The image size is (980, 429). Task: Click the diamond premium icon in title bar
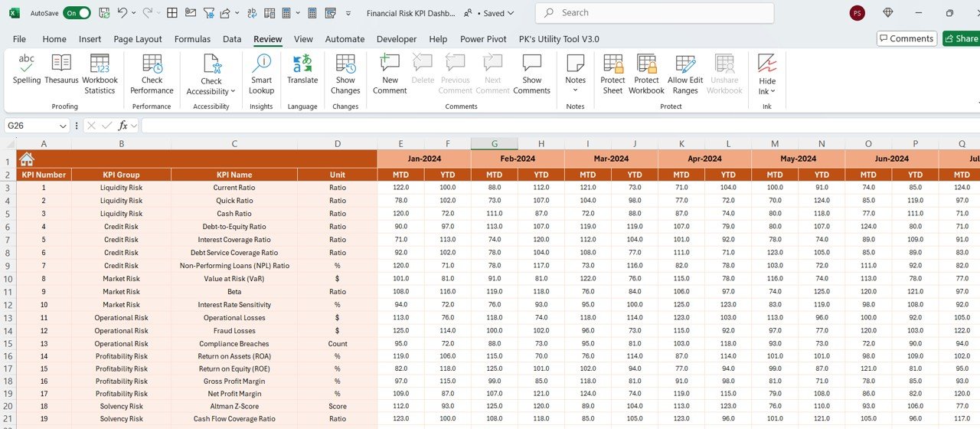click(888, 13)
